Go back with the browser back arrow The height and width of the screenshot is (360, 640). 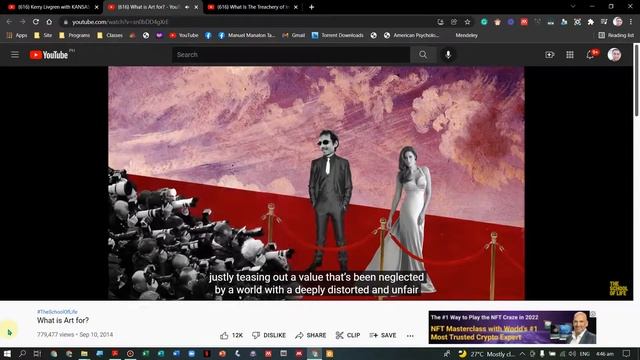(9, 22)
